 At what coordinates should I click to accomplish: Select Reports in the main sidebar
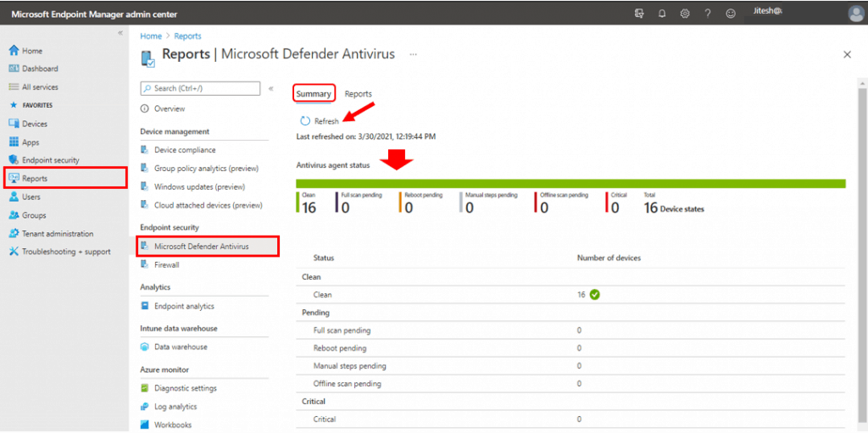[65, 178]
